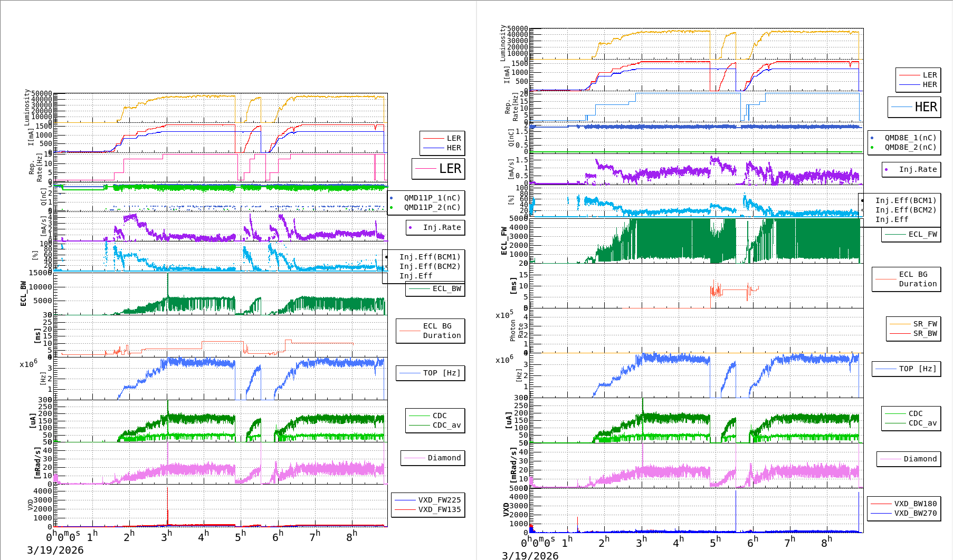Screen dimensions: 953x560
Task: Click the large LER label box in left panel
Action: pos(438,169)
